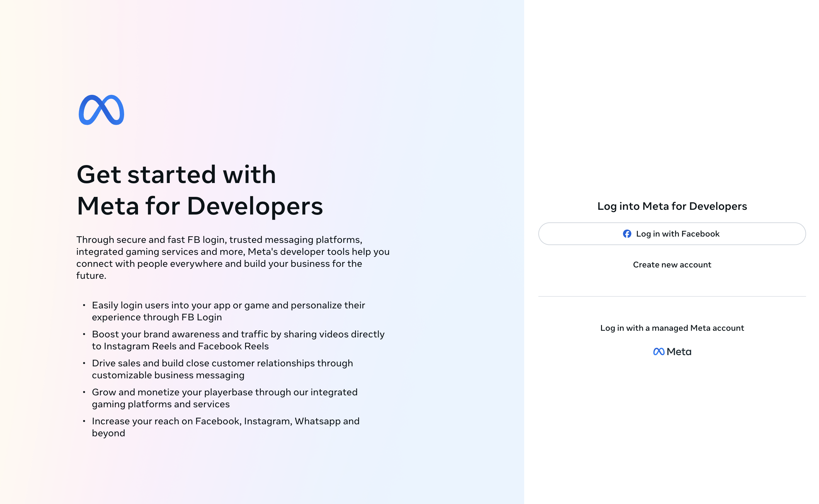Click the bullet dot before 'Increase your reach'

tap(84, 421)
